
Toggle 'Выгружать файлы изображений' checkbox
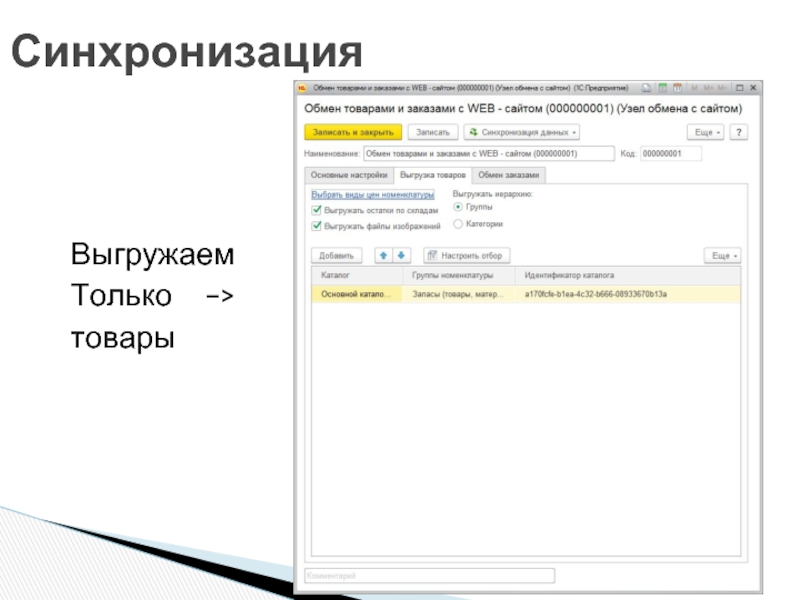[x=316, y=226]
